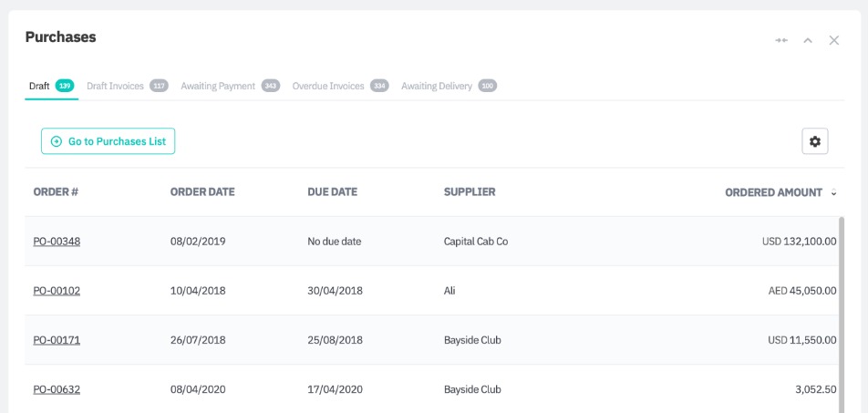Switch to the Draft Invoices tab
The image size is (868, 413).
tap(115, 86)
